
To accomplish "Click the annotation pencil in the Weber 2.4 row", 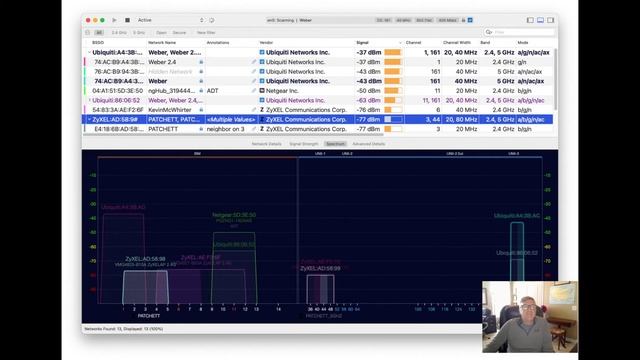I will tap(254, 62).
